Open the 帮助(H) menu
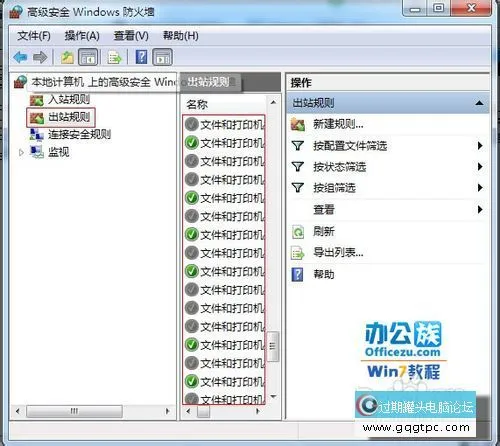 (x=180, y=36)
